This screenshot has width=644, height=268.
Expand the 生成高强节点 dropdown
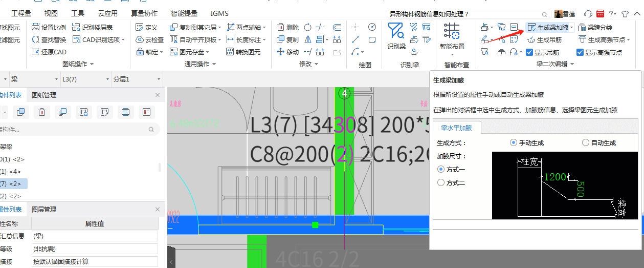tap(628, 39)
